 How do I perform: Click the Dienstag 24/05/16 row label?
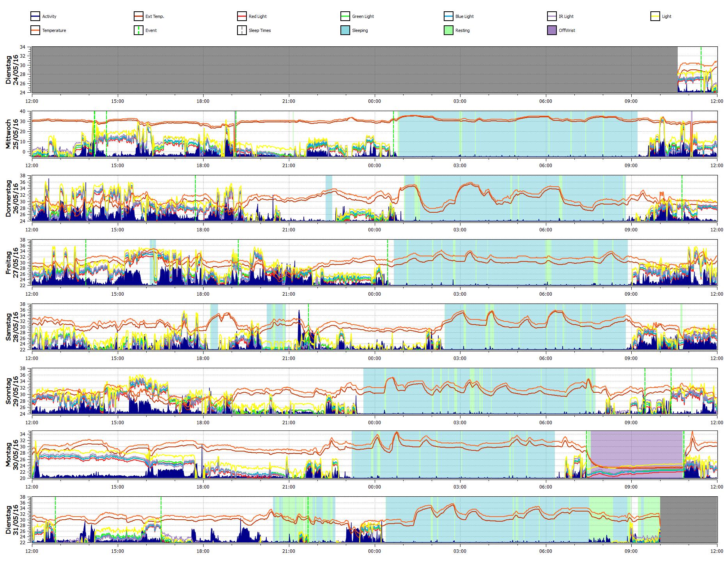(x=12, y=70)
